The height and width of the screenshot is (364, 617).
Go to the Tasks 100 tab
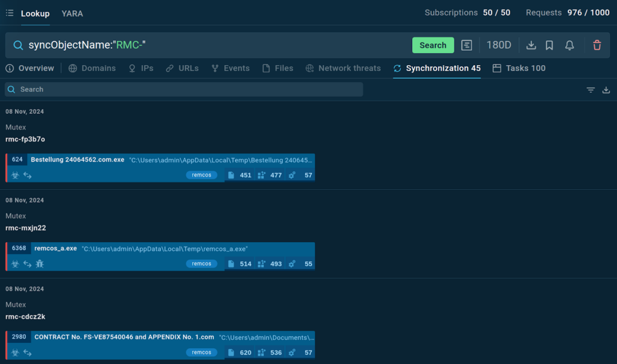coord(519,68)
